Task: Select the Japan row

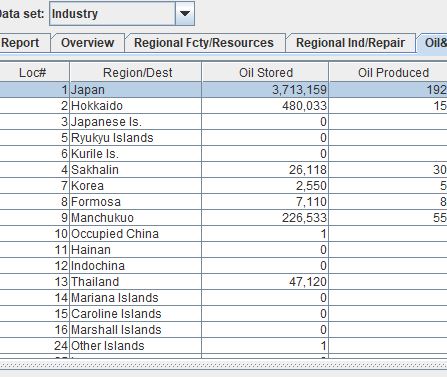Action: click(x=223, y=90)
